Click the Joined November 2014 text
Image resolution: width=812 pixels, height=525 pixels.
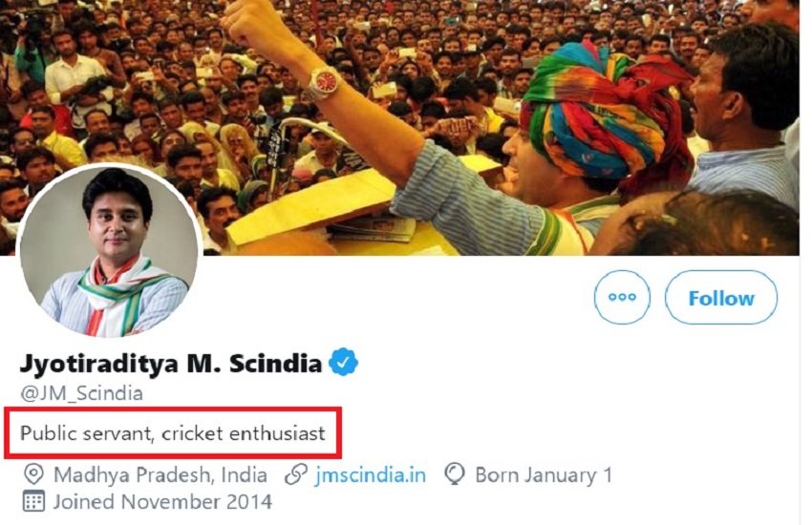coord(162,501)
